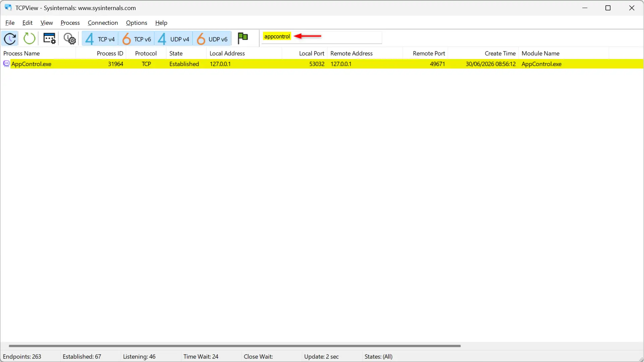Click process ID value 31964
Viewport: 644px width, 362px height.
click(x=115, y=64)
